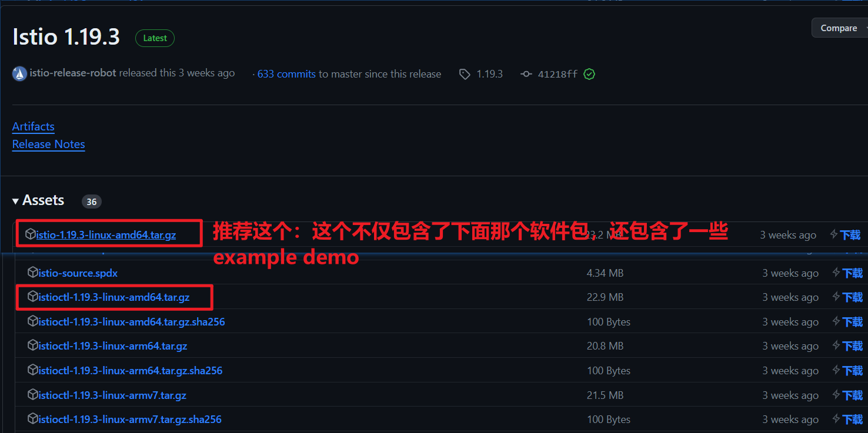
Task: Download istioctl-1.19.3-linux-armv7.tar.gz
Action: coord(112,395)
